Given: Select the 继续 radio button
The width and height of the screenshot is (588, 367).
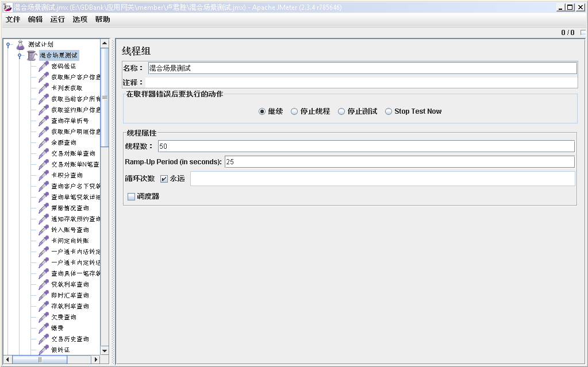Looking at the screenshot, I should coord(262,111).
